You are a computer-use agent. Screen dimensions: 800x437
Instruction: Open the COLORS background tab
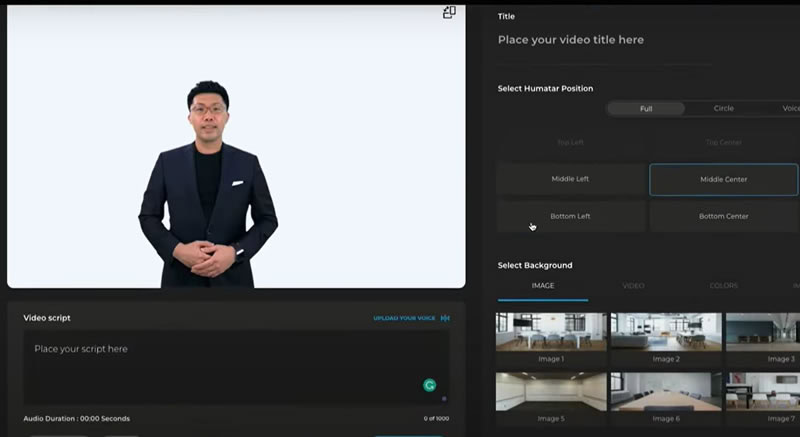click(x=723, y=286)
